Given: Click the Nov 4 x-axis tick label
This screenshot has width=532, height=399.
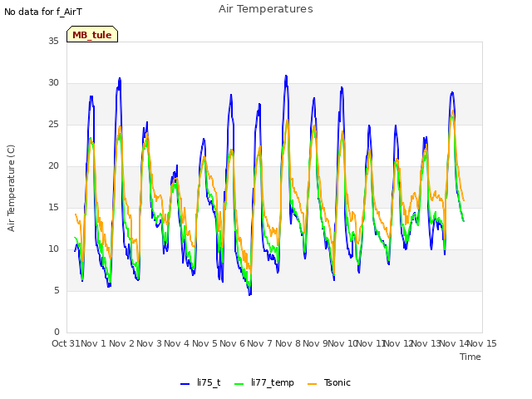Looking at the screenshot, I should (177, 343).
